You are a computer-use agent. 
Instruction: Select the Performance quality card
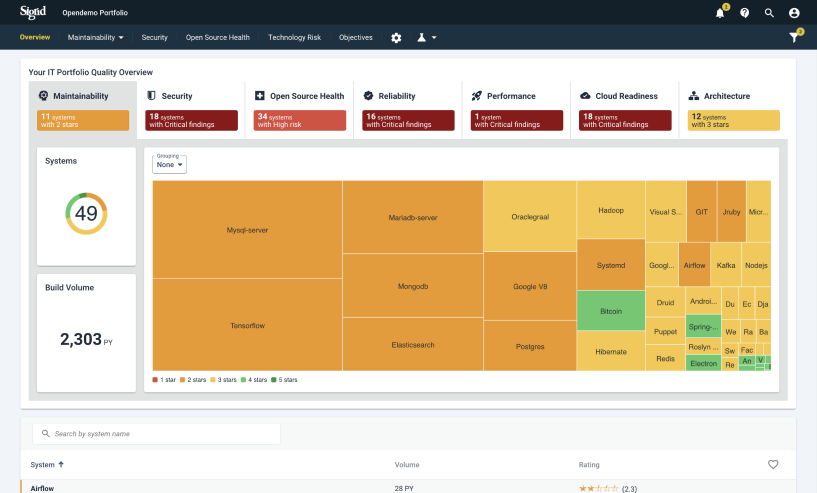tap(516, 110)
